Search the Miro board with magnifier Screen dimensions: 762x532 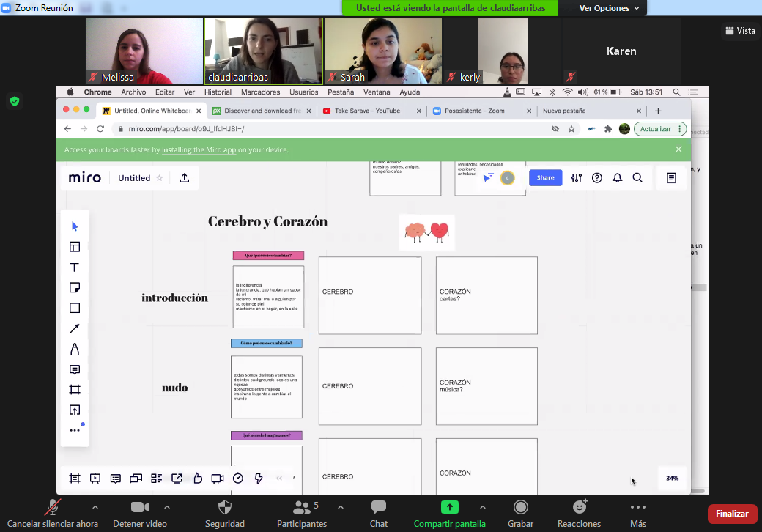point(637,178)
